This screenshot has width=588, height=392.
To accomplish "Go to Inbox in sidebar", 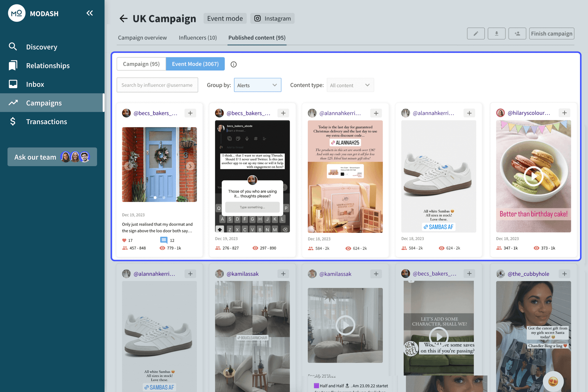I will (35, 84).
